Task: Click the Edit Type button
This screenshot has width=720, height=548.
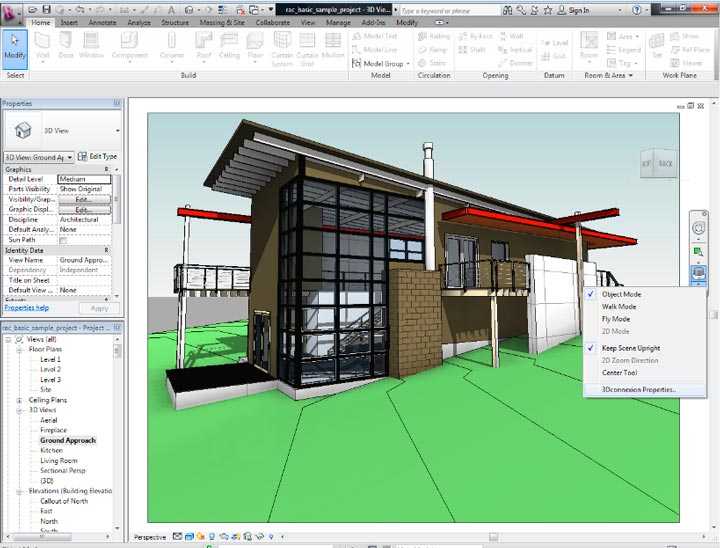Action: pyautogui.click(x=97, y=157)
